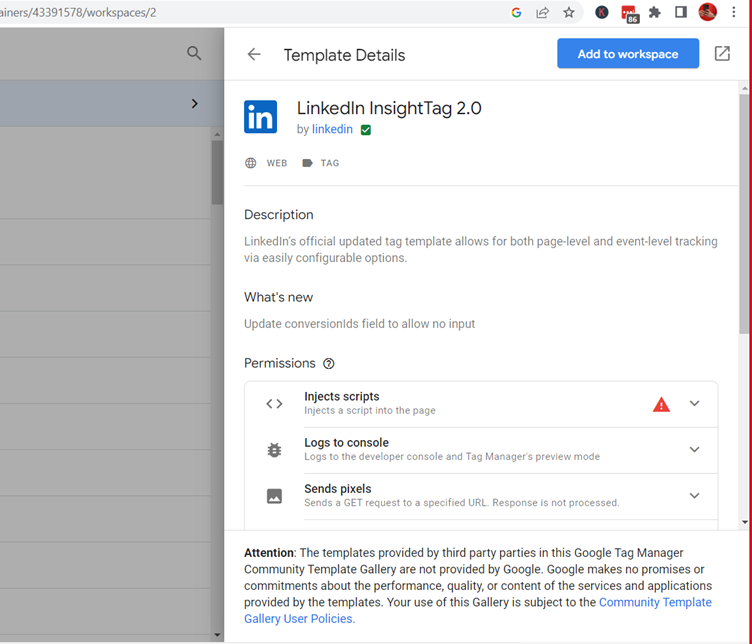This screenshot has height=644, width=752.
Task: Open the linkedin author link
Action: [x=332, y=129]
